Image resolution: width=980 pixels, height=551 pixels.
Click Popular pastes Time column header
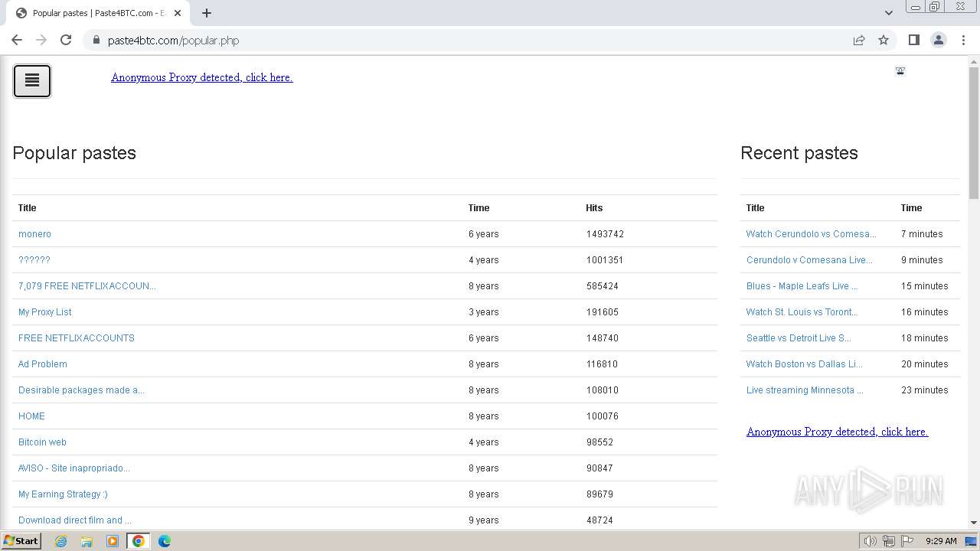click(x=479, y=208)
